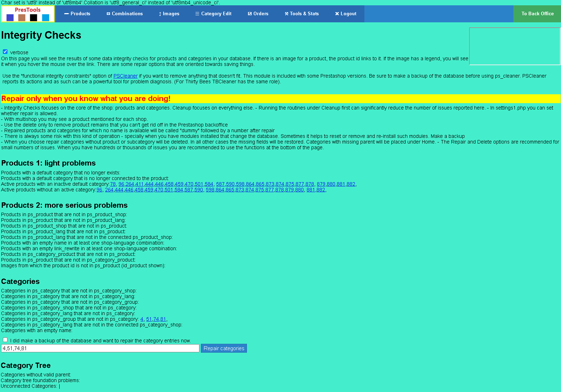561x392 pixels.
Task: Open product link 411
Action: click(139, 184)
